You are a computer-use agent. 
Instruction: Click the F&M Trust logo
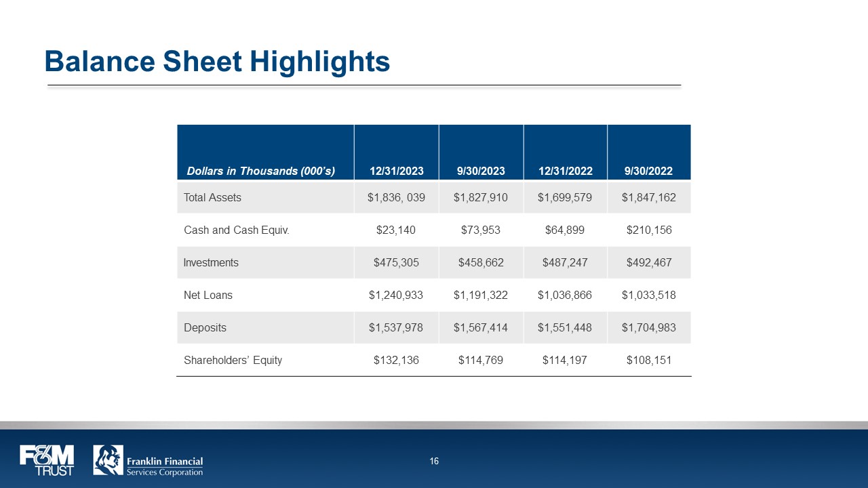coord(47,460)
